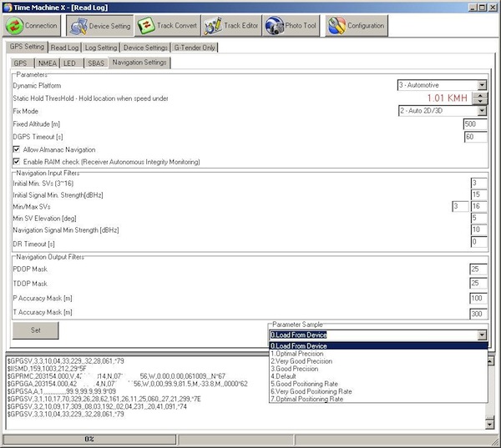501x448 pixels.
Task: Open the LED sub-tab
Action: click(x=72, y=63)
